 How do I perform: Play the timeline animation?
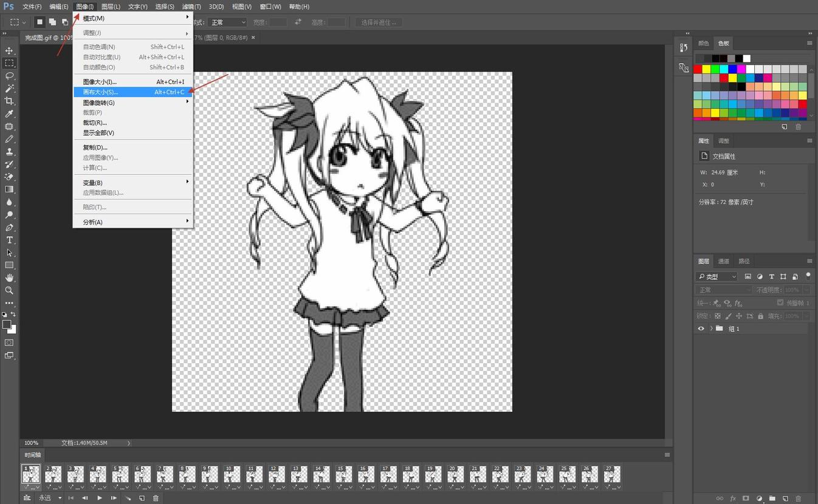pyautogui.click(x=100, y=498)
